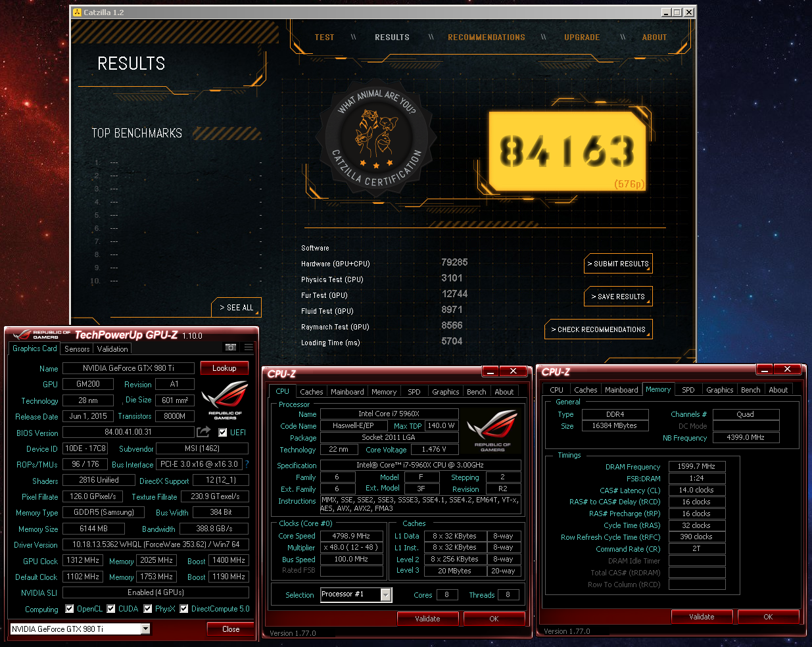Image resolution: width=812 pixels, height=647 pixels.
Task: Open Caches tab in CPU-Z CPU window
Action: click(x=312, y=392)
